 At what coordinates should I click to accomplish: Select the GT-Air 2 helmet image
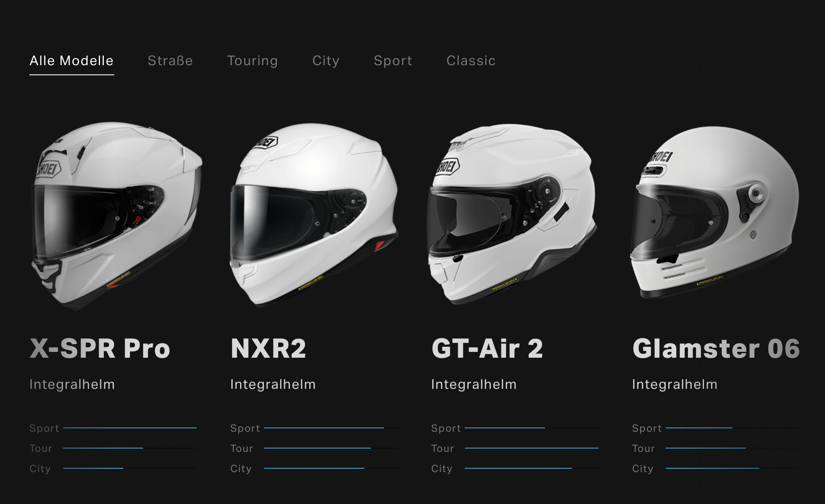512,214
